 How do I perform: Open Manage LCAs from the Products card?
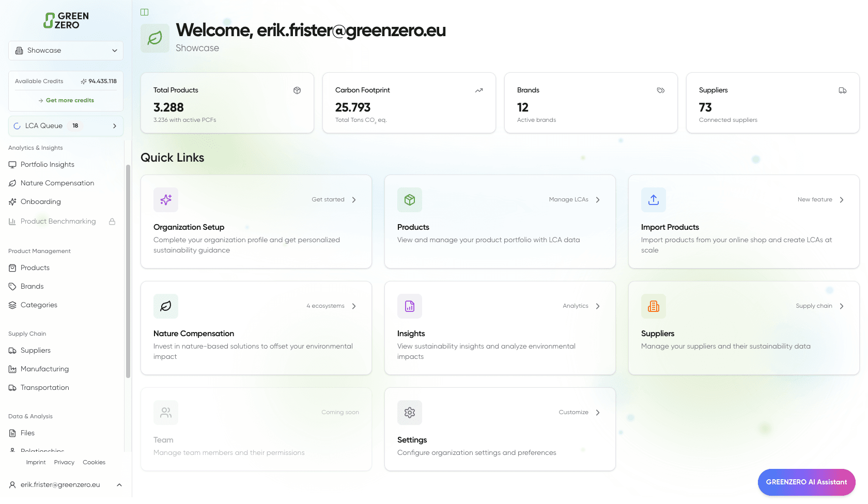point(574,199)
